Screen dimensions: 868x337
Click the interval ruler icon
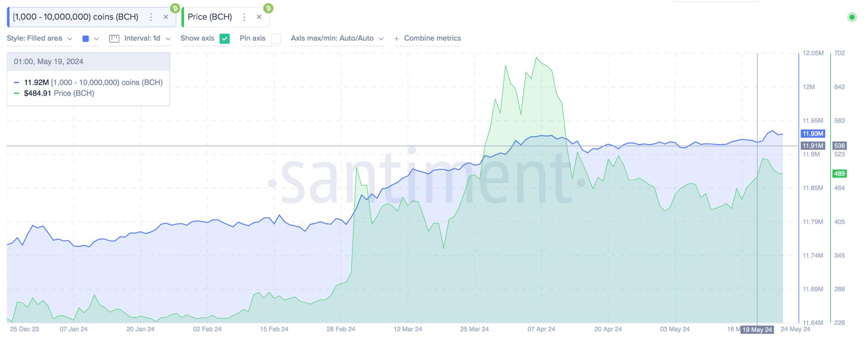click(x=114, y=39)
